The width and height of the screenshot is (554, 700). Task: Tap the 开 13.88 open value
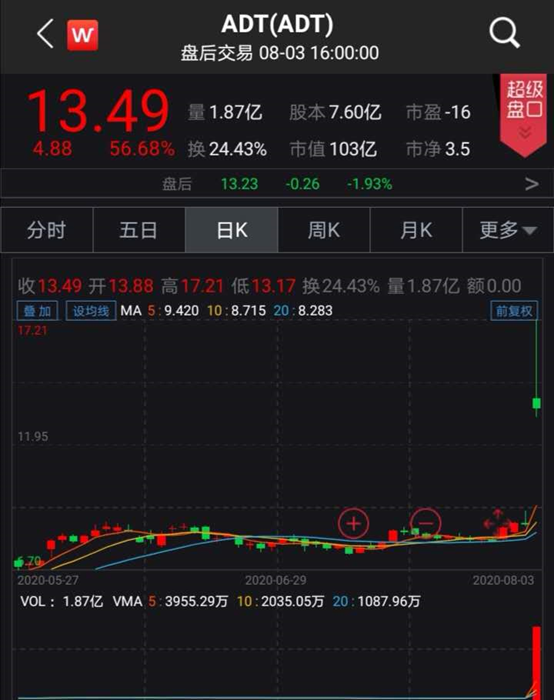(121, 286)
